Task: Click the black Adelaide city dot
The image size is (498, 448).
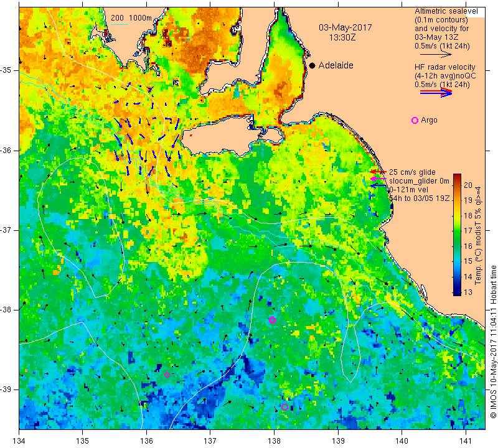Action: (312, 65)
